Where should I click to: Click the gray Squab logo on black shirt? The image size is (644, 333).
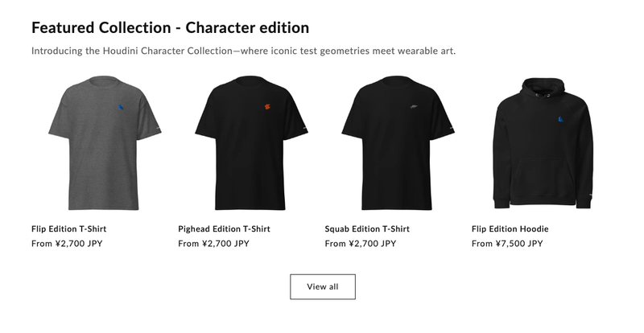click(x=414, y=107)
